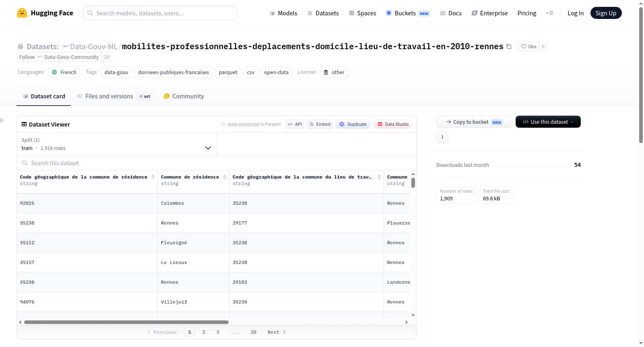Select cell 92025 in first row
The width and height of the screenshot is (644, 347).
[87, 203]
